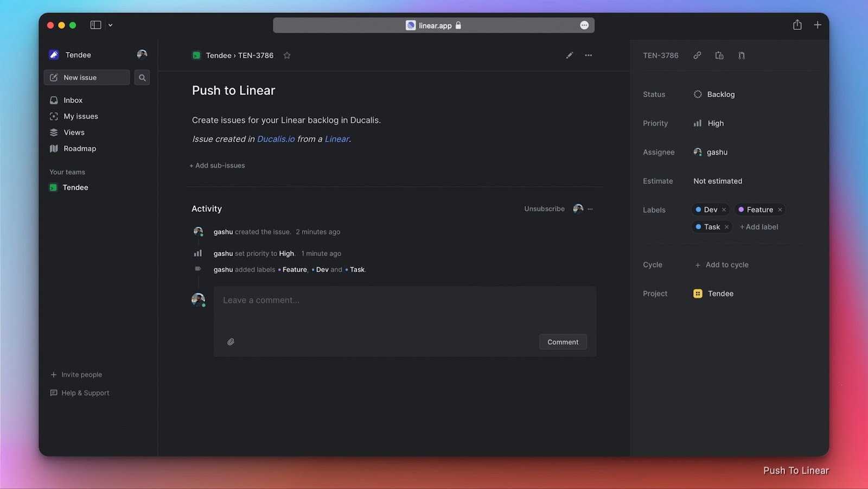Click the copy git branch name icon
Viewport: 868px width, 489px height.
coord(742,55)
